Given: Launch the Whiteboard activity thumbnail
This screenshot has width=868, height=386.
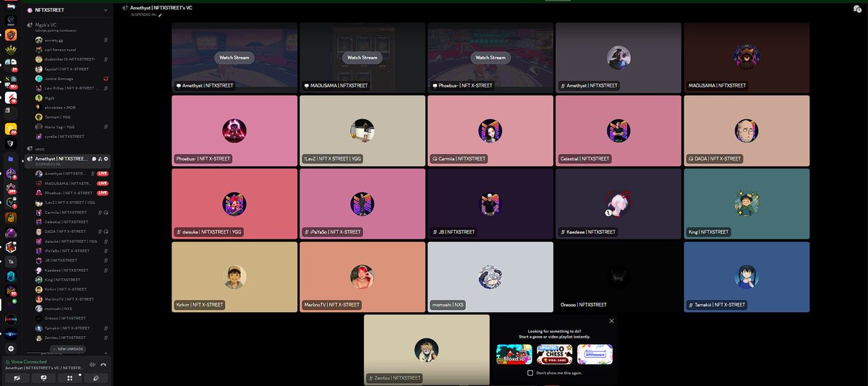Looking at the screenshot, I should coord(595,354).
